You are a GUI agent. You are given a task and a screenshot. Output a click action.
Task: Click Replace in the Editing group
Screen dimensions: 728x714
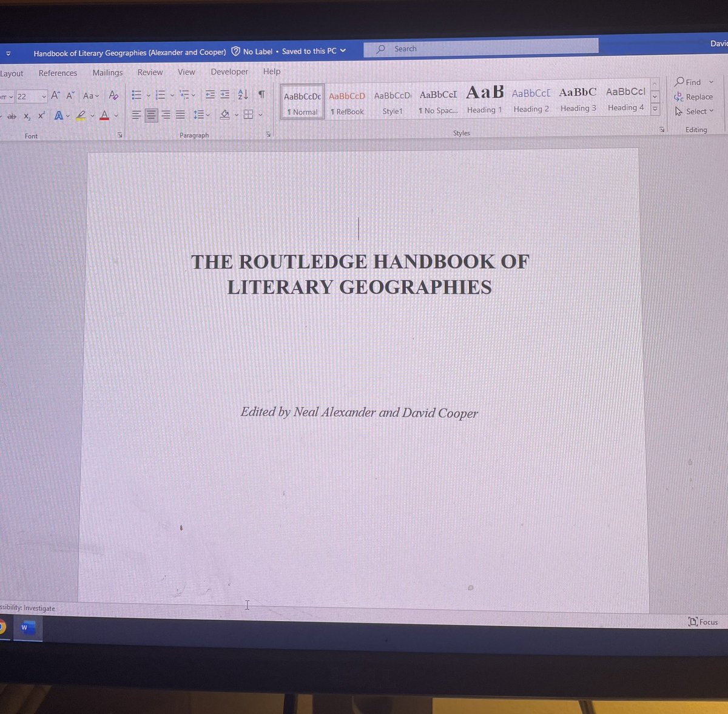[693, 96]
